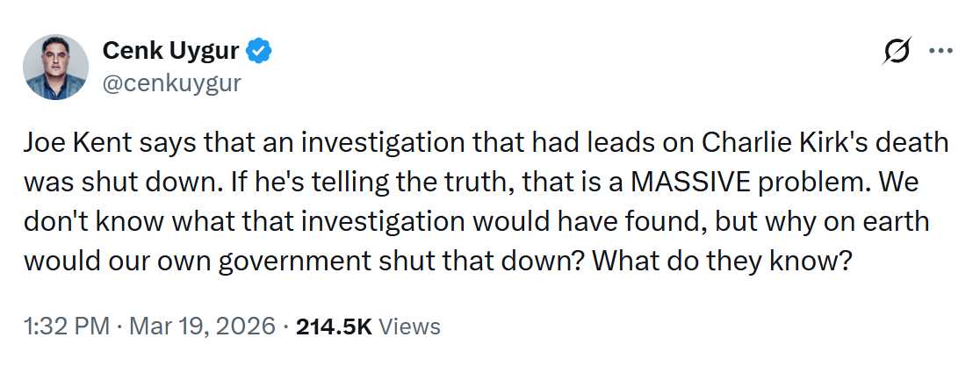Click the Views label
Screen dimensions: 980x366
(411, 327)
